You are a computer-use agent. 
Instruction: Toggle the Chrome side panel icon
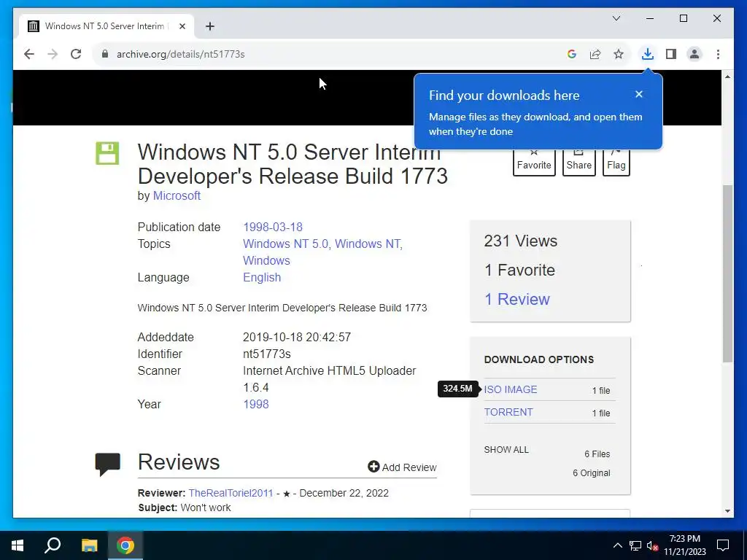(671, 54)
